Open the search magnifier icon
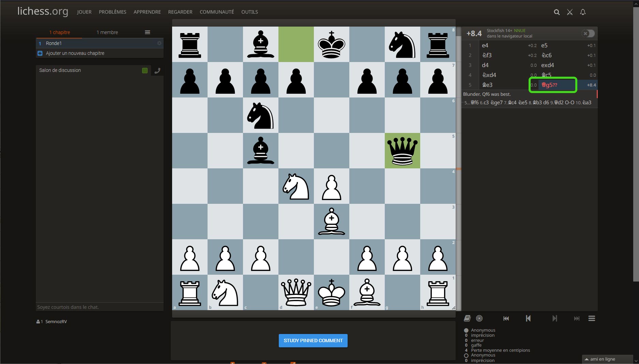The width and height of the screenshot is (639, 364). click(x=557, y=12)
